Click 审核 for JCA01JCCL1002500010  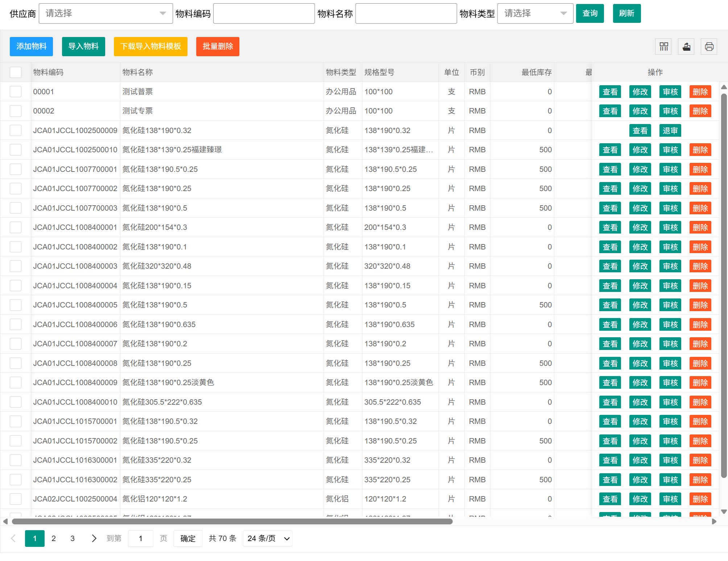point(670,150)
